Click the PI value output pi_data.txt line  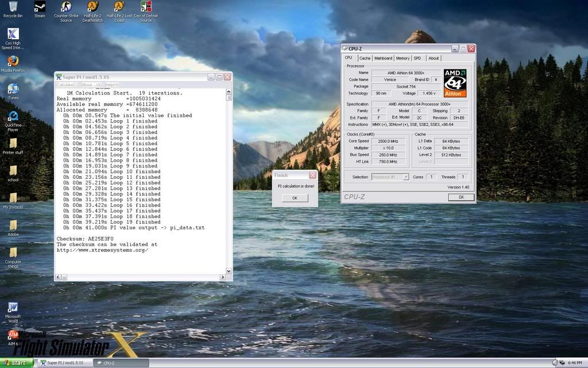134,228
